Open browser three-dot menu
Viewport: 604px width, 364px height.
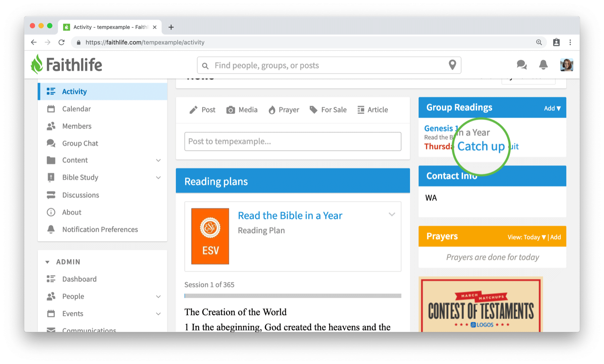pyautogui.click(x=570, y=42)
